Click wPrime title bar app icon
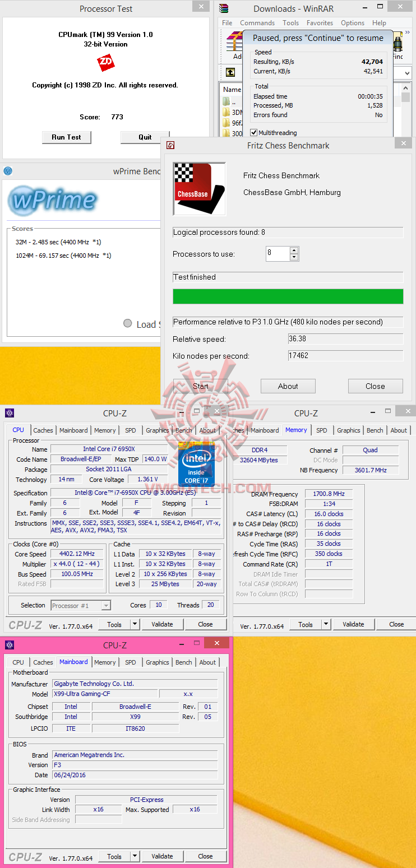The image size is (416, 868). [8, 171]
